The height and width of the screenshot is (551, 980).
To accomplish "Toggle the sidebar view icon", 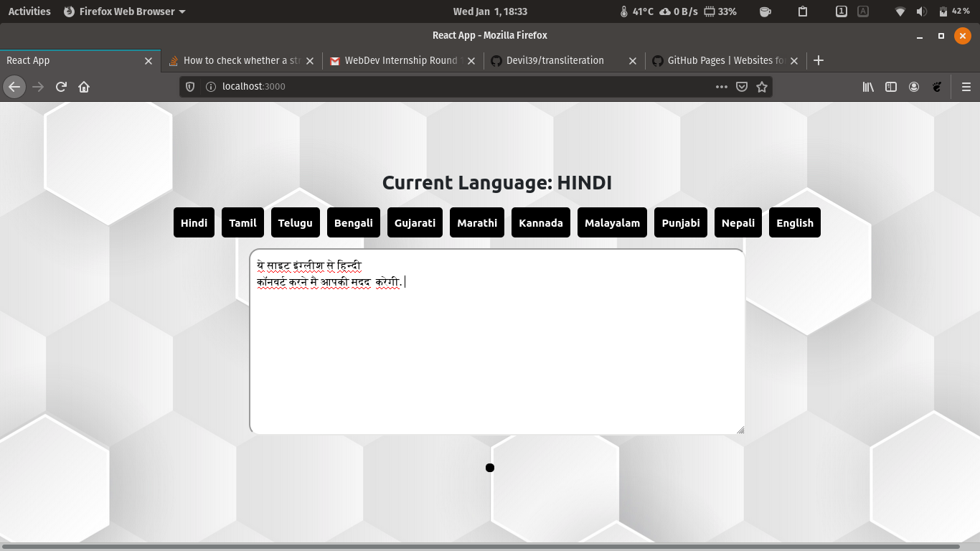I will click(x=890, y=86).
